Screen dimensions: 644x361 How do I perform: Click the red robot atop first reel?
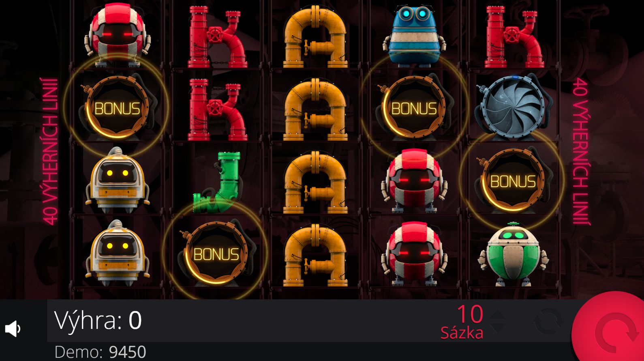pyautogui.click(x=117, y=34)
